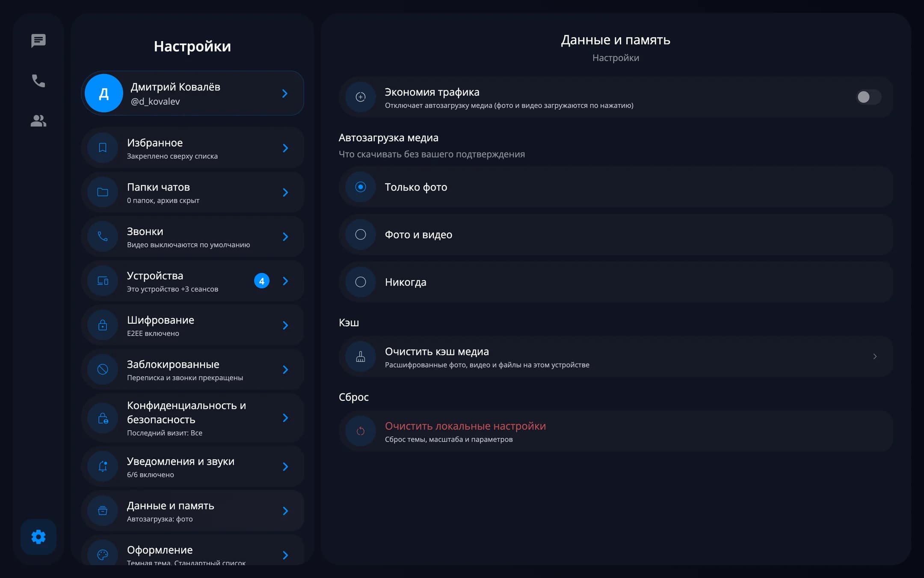
Task: Click Очистить кэш медиа label
Action: 437,352
